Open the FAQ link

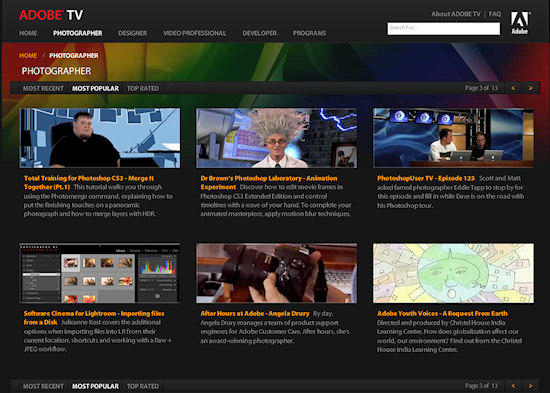[495, 14]
